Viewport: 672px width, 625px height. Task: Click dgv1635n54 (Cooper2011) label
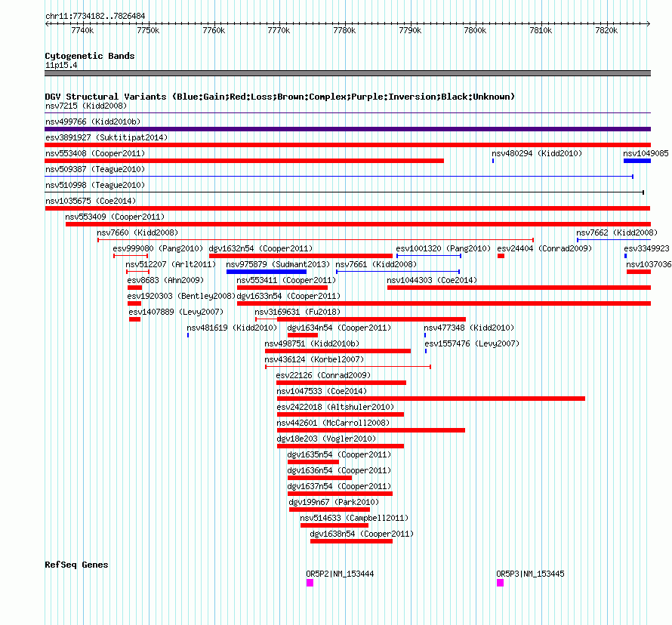click(340, 454)
